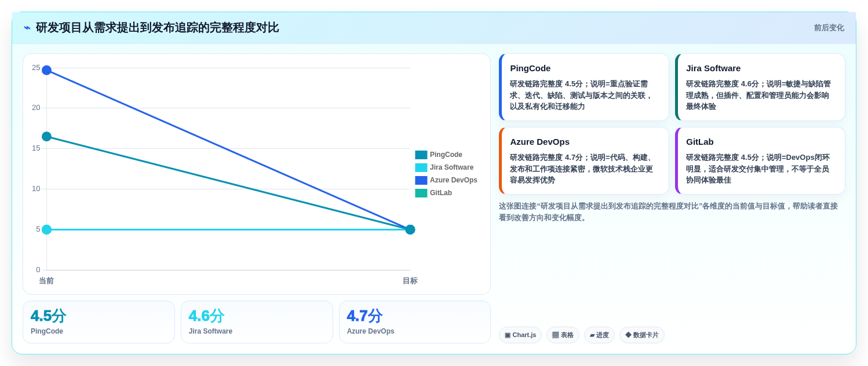
Task: Click the 当前 x-axis label
Action: pyautogui.click(x=46, y=281)
